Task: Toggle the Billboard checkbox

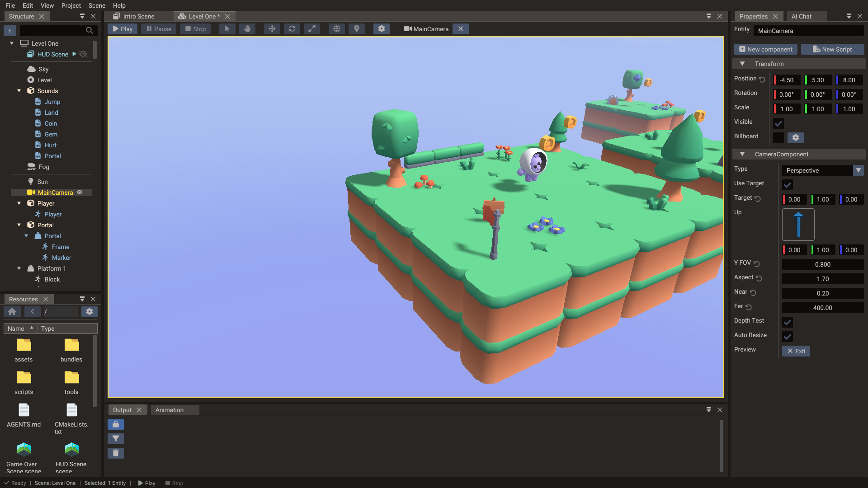Action: [x=778, y=138]
